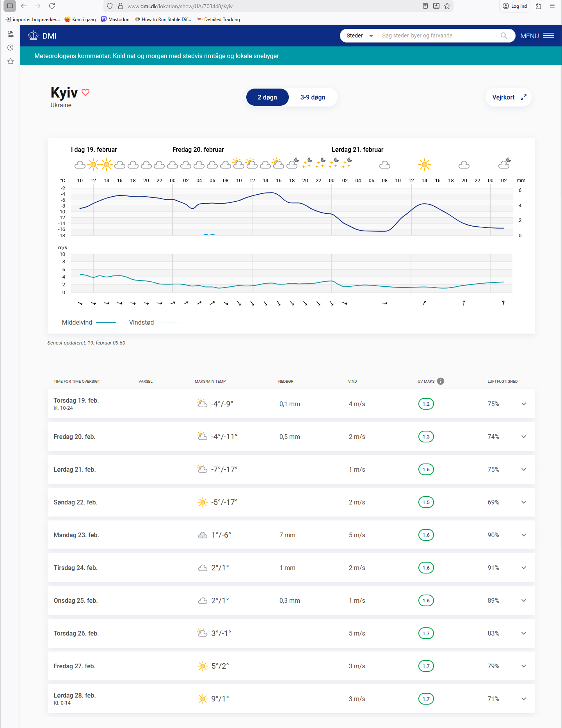Open the Steder dropdown
This screenshot has height=728, width=562.
click(359, 36)
